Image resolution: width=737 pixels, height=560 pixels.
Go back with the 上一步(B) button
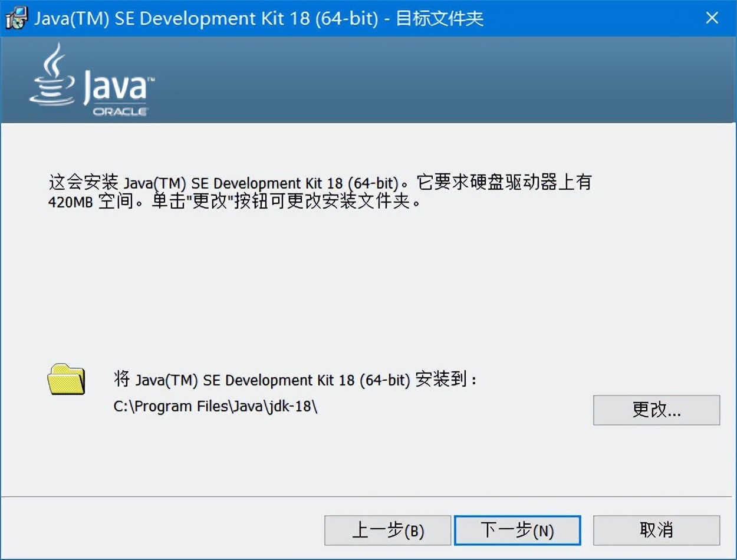point(387,530)
